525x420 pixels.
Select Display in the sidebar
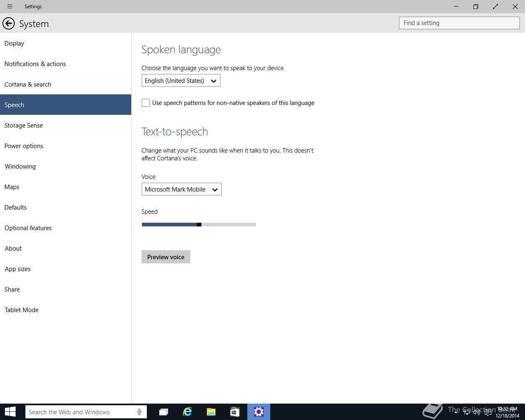66,43
